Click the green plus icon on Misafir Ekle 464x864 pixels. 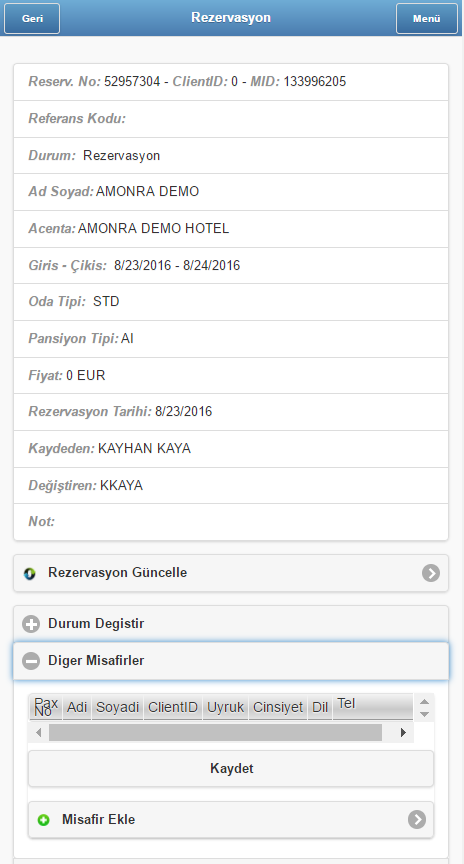pyautogui.click(x=43, y=820)
